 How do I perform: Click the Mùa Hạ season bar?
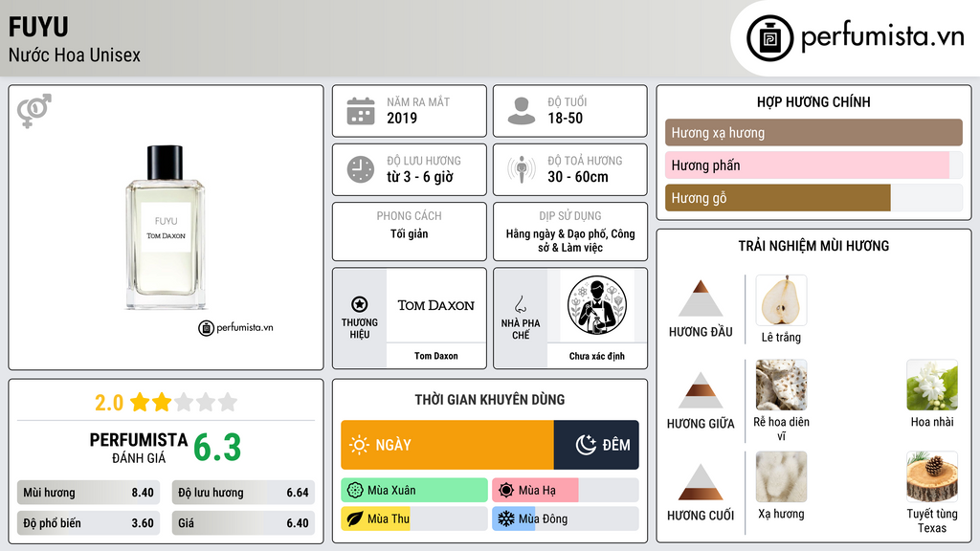[566, 491]
